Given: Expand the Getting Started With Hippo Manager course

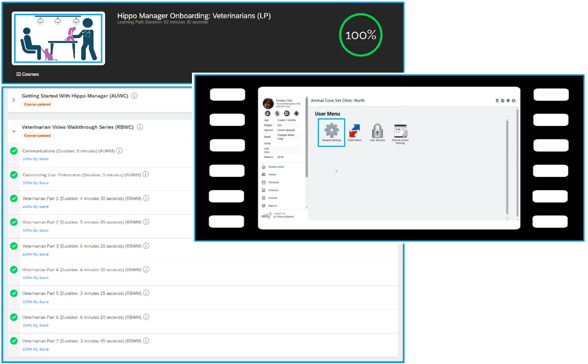Looking at the screenshot, I should click(x=14, y=100).
